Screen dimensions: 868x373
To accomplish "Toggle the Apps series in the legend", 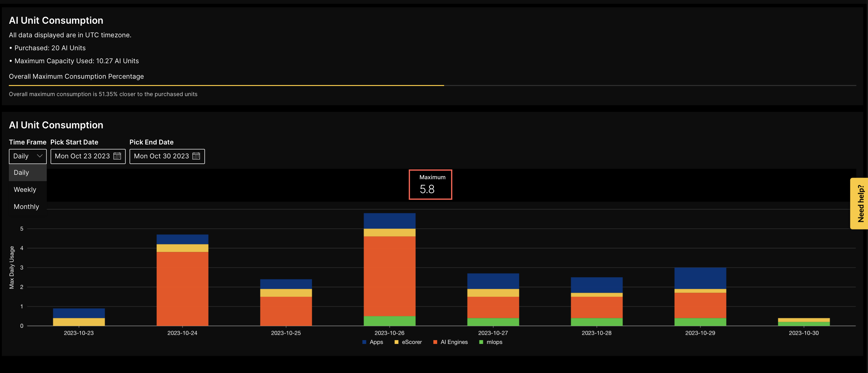I will (x=372, y=342).
